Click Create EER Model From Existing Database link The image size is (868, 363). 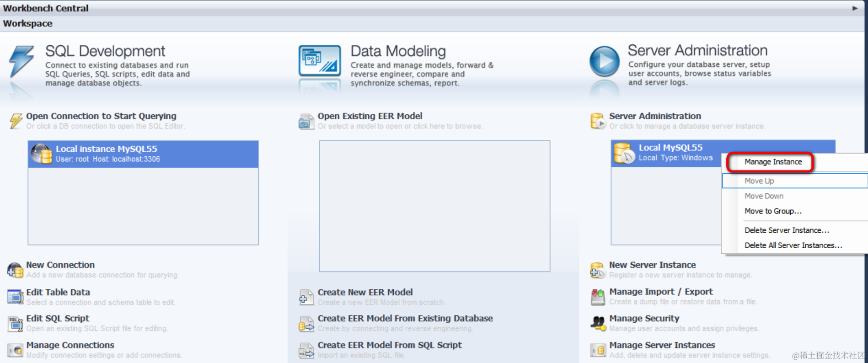click(405, 318)
